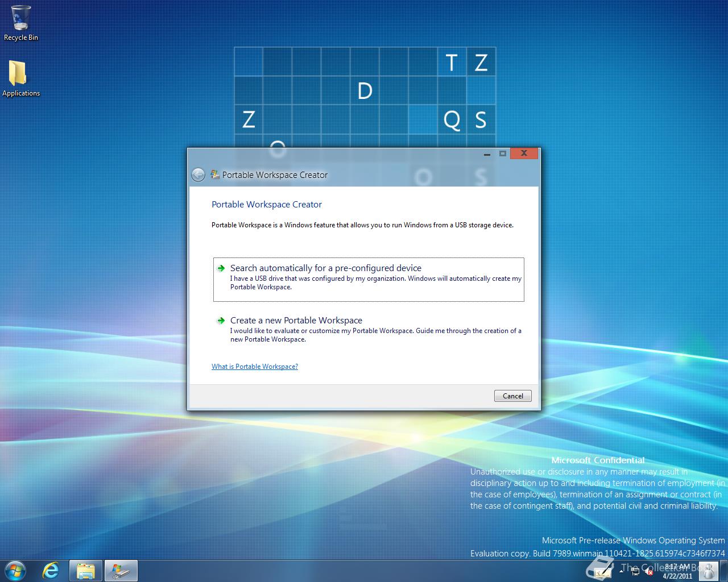Minimize the Portable Workspace Creator window
Viewport: 728px width, 582px height.
[x=487, y=153]
